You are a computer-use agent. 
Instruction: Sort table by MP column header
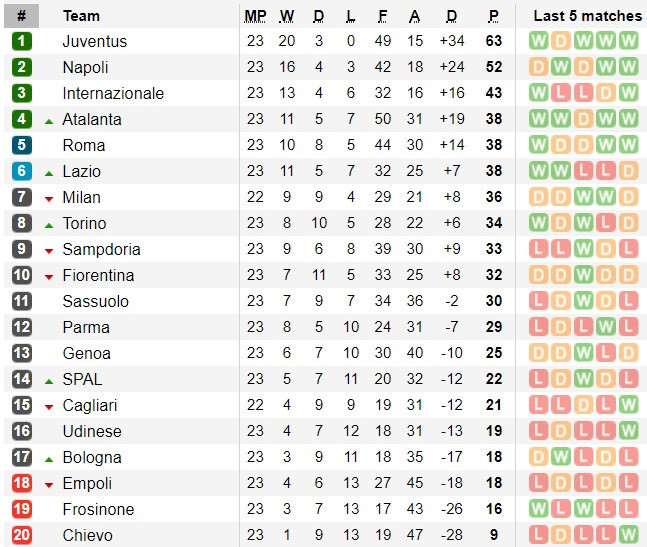pos(255,16)
